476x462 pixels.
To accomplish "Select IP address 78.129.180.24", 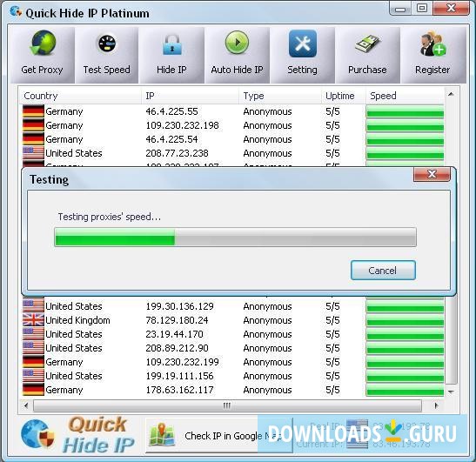I will [177, 320].
